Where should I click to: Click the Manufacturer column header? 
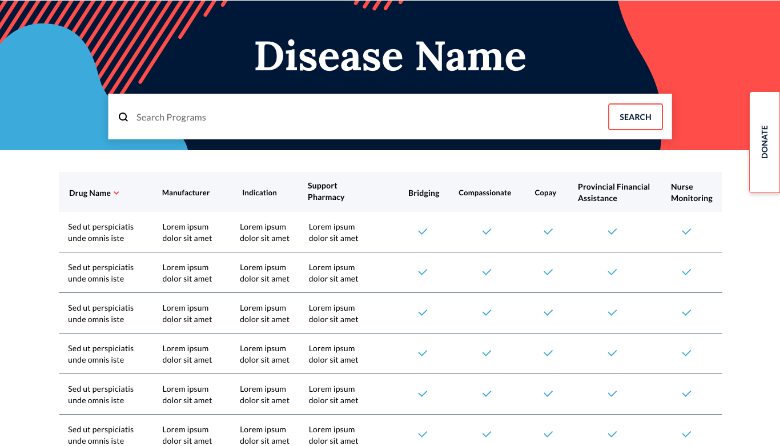186,192
